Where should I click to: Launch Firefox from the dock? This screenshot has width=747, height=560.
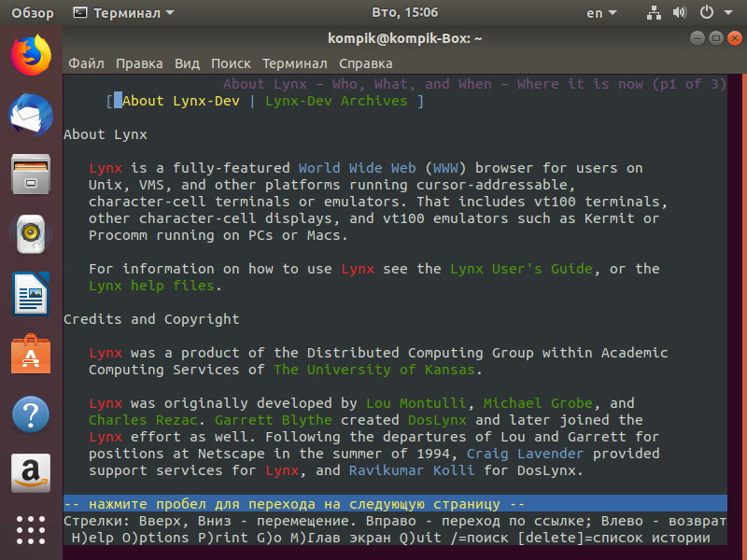click(31, 55)
